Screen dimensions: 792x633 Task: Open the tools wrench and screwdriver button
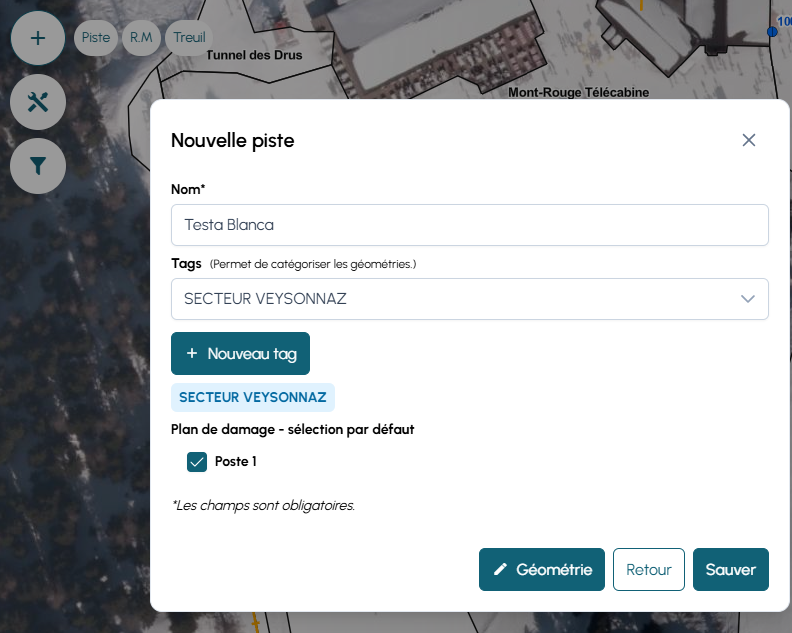click(x=38, y=102)
